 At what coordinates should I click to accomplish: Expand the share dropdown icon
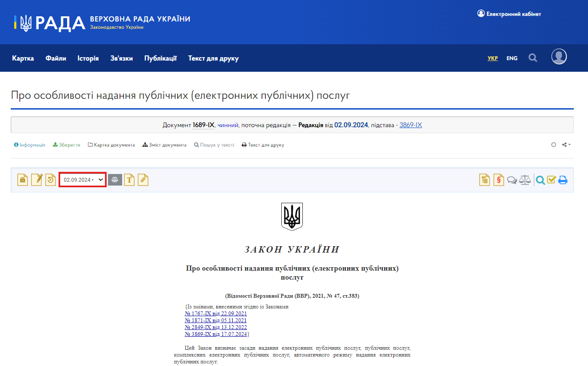(x=566, y=145)
